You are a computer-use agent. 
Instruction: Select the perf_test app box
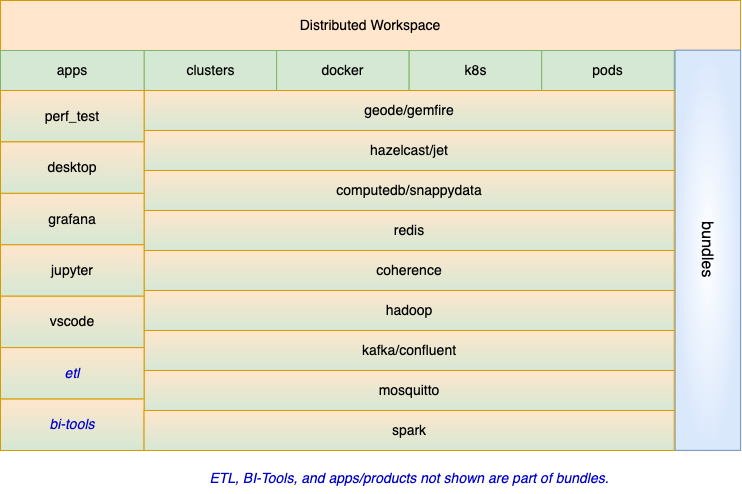coord(72,116)
